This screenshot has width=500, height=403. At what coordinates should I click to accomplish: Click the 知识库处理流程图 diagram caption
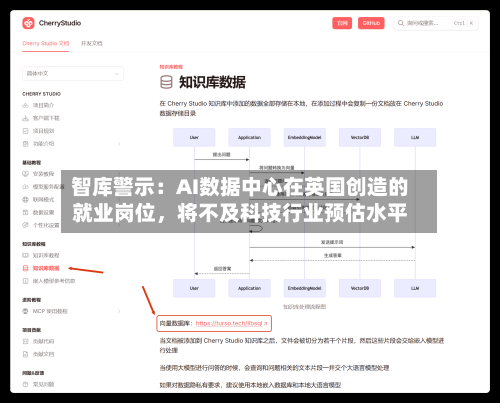(x=304, y=307)
